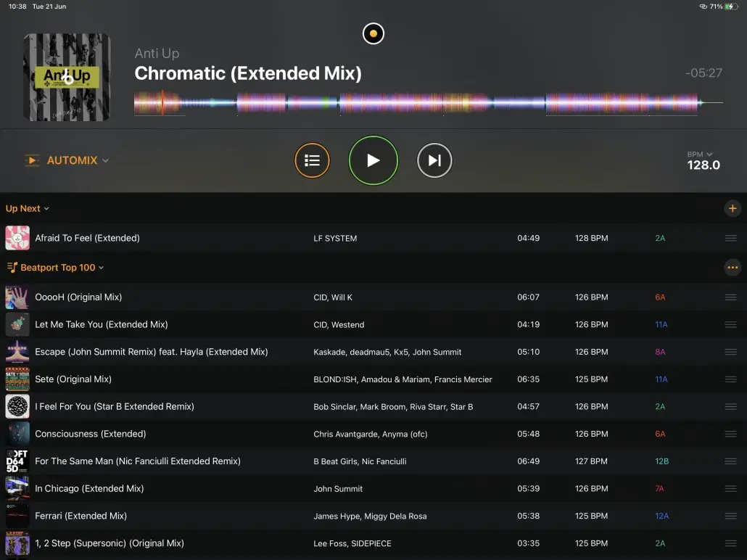The width and height of the screenshot is (747, 560).
Task: Click the 7A key on In Chicago row
Action: point(659,489)
